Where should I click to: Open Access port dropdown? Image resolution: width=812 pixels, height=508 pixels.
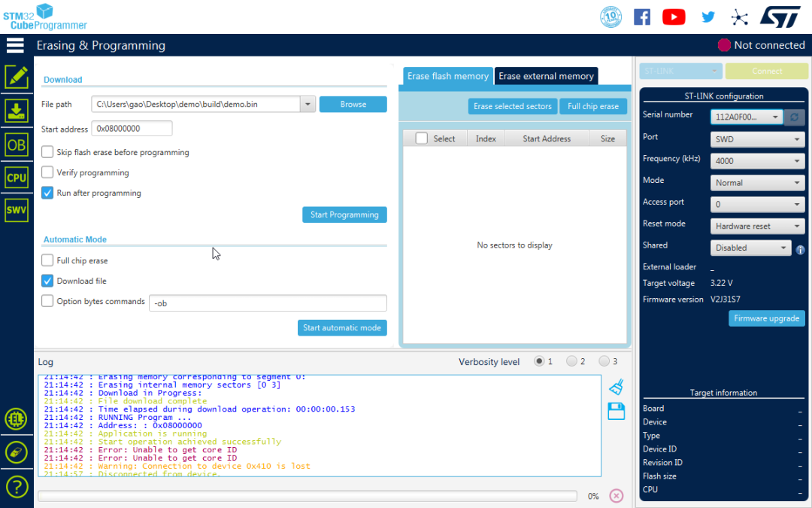[758, 204]
